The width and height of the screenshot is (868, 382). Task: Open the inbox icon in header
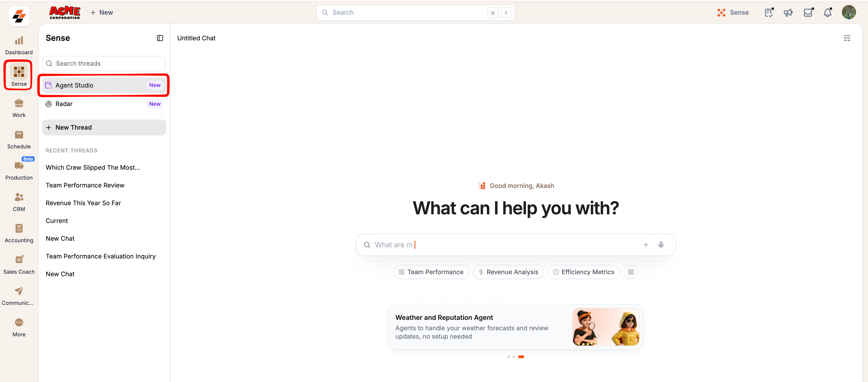[x=808, y=13]
